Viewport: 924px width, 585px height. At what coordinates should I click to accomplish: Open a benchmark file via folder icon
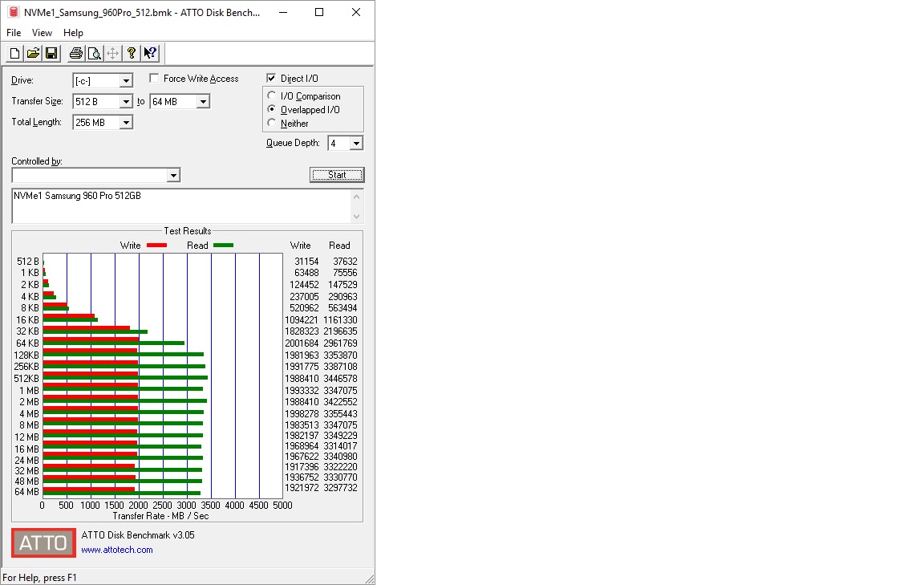pos(34,54)
